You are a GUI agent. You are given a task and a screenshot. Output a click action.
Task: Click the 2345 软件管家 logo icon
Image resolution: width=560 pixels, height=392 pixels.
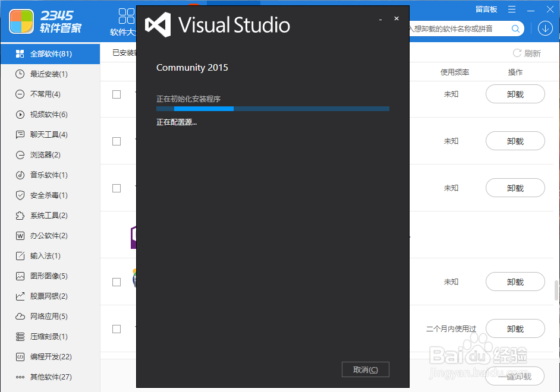pos(21,21)
